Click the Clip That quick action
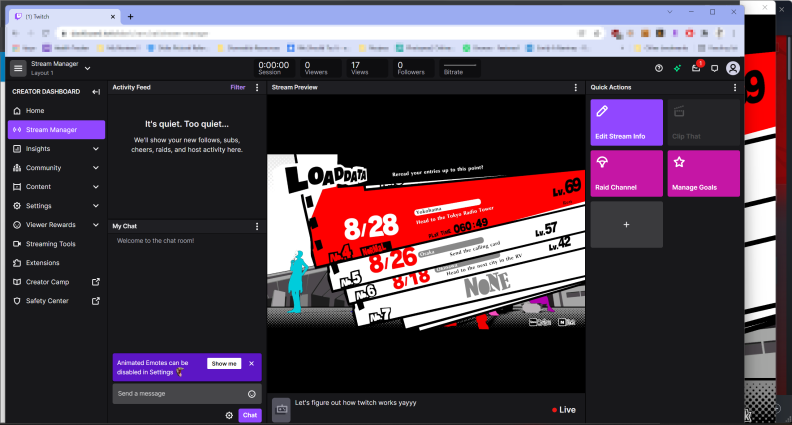This screenshot has height=425, width=792. [704, 122]
